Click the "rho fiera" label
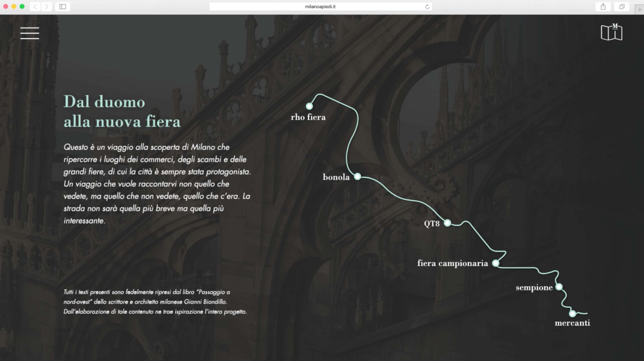This screenshot has width=644, height=361. [308, 117]
